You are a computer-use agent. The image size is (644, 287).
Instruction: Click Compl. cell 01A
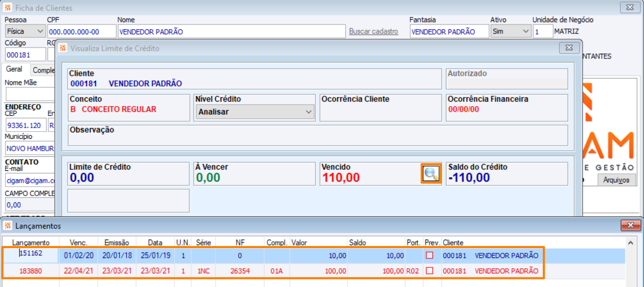pos(277,271)
